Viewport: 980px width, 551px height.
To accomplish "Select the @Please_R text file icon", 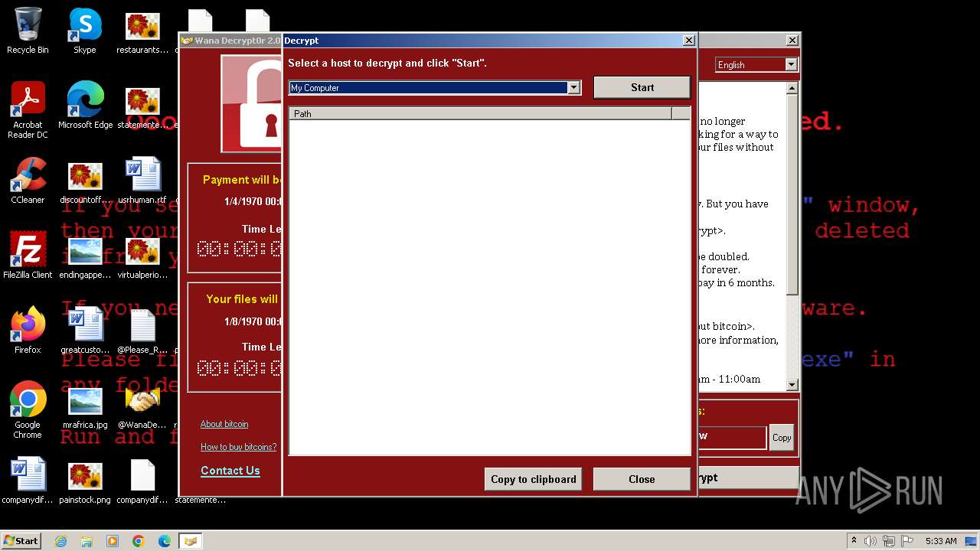I will tap(142, 331).
